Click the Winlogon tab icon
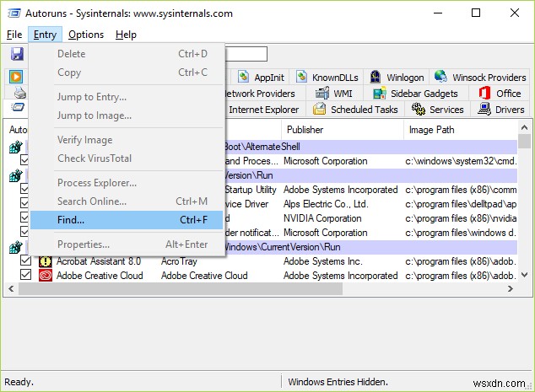 click(x=376, y=78)
